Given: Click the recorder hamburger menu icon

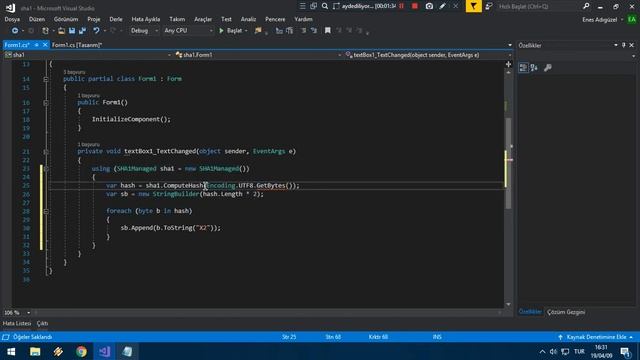Looking at the screenshot, I should [x=302, y=6].
